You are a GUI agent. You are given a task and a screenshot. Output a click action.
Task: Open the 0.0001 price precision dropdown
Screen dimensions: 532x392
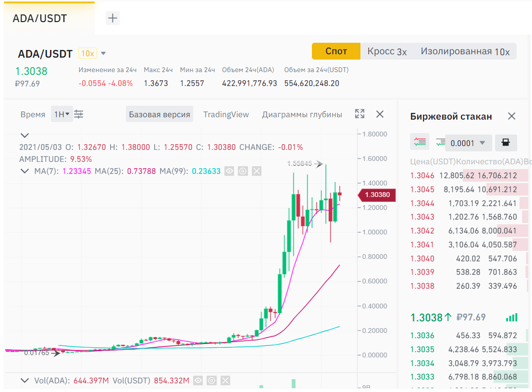[x=468, y=143]
